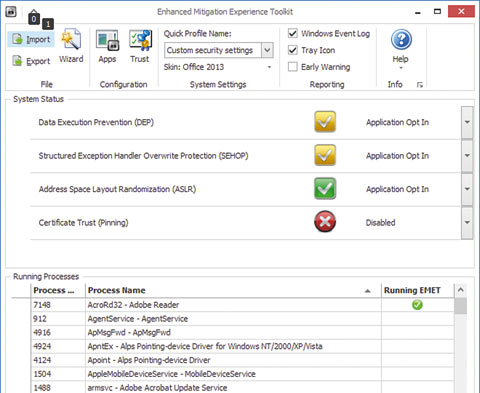Select the Apoint - Alps Pointing-device Driver row
480x393 pixels.
tap(242, 360)
